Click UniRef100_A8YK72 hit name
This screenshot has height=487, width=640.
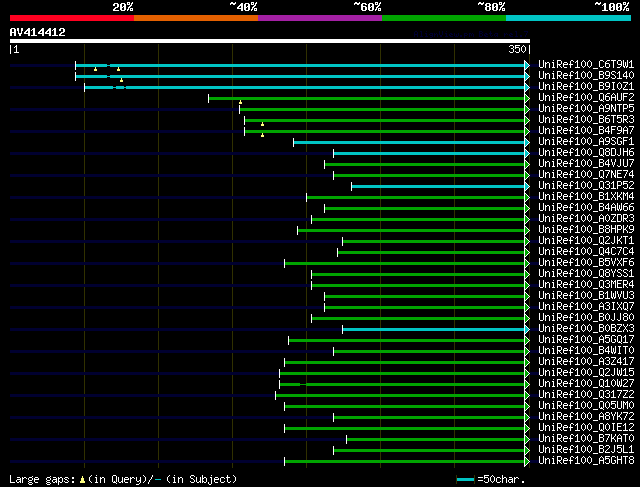[586, 417]
